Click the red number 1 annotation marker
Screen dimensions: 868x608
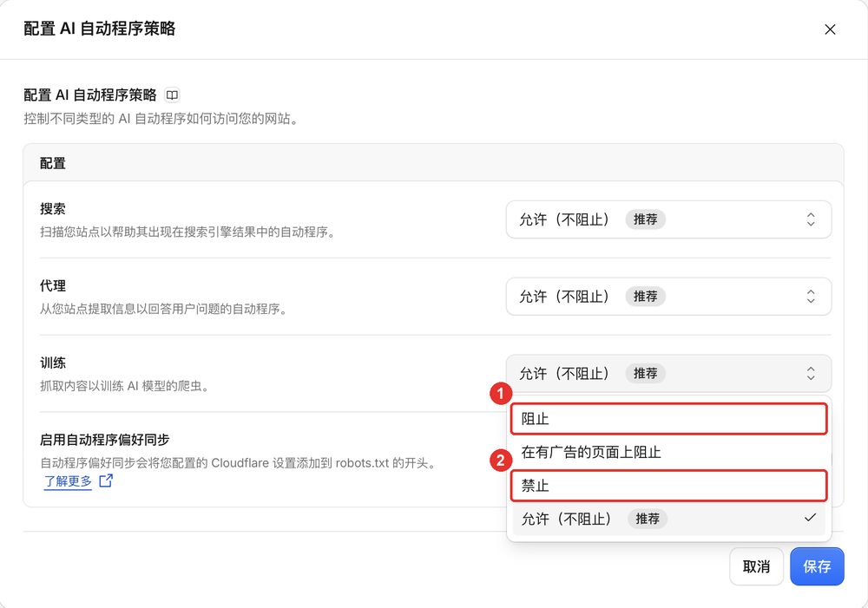[501, 394]
